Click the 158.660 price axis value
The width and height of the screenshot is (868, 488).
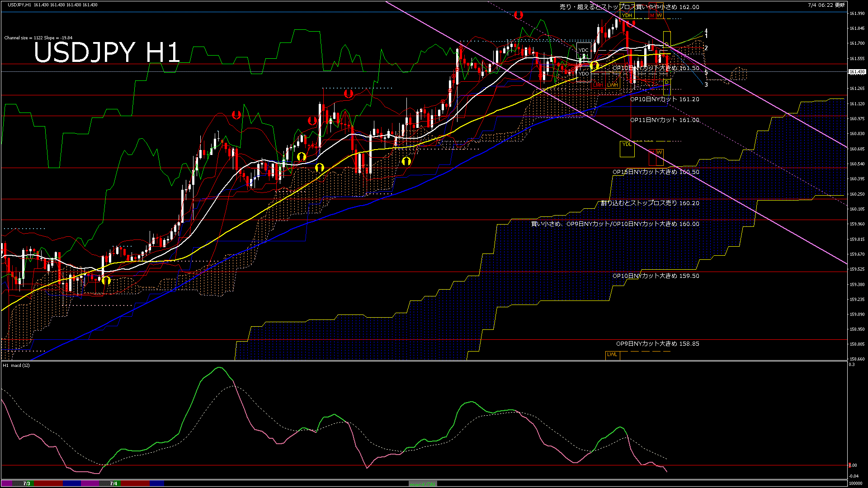pos(857,359)
